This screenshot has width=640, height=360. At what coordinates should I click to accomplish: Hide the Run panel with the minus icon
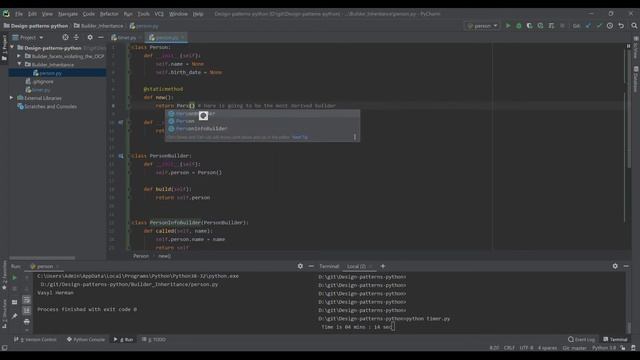(x=311, y=266)
